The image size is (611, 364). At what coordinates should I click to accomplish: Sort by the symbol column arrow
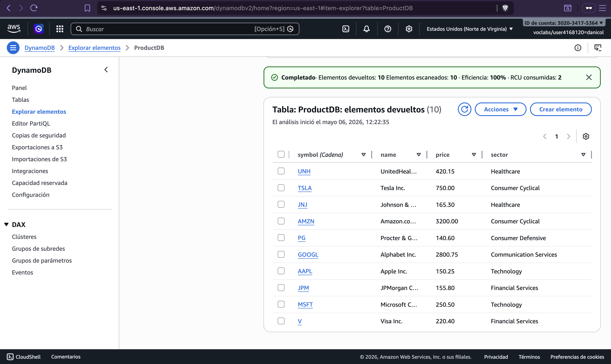click(x=363, y=155)
